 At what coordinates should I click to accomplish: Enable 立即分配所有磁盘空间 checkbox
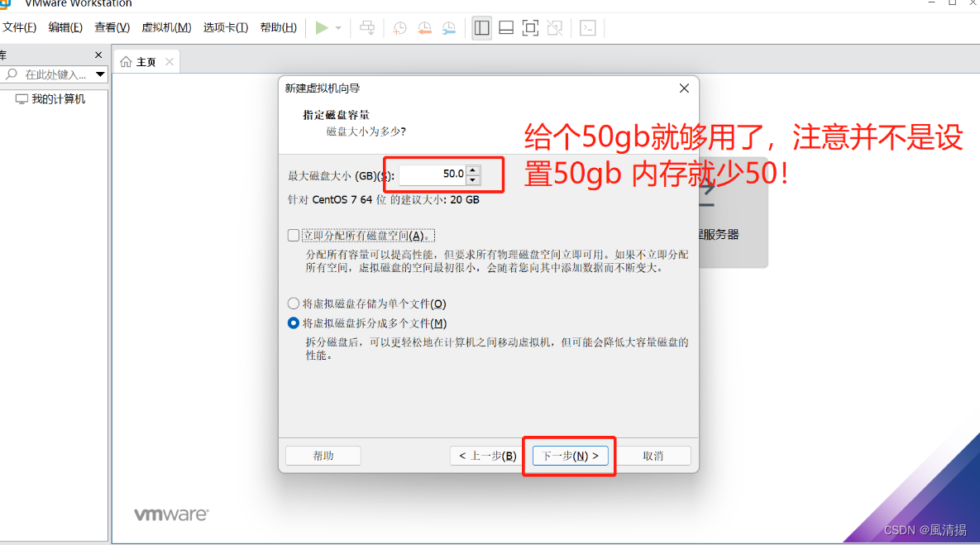point(293,236)
